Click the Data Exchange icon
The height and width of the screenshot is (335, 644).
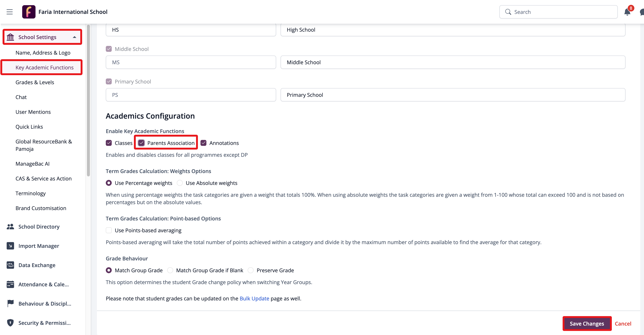point(10,265)
